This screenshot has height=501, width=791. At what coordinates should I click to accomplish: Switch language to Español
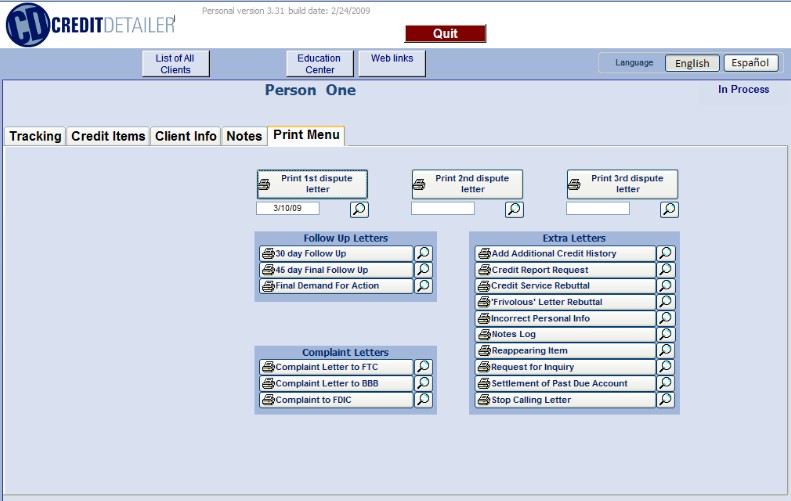pos(751,63)
